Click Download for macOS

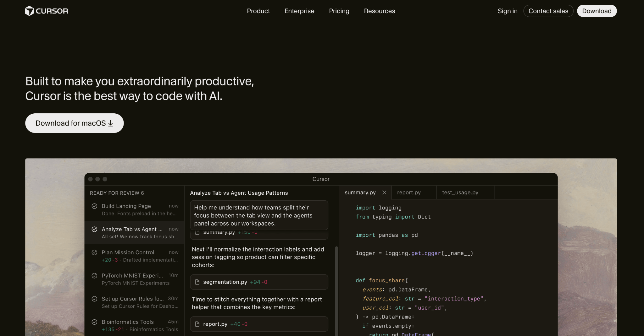point(74,123)
